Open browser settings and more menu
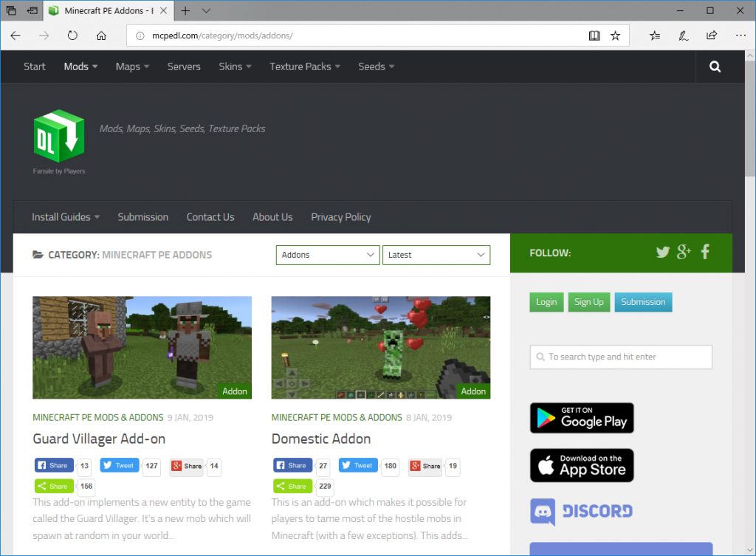This screenshot has height=556, width=756. 740,35
